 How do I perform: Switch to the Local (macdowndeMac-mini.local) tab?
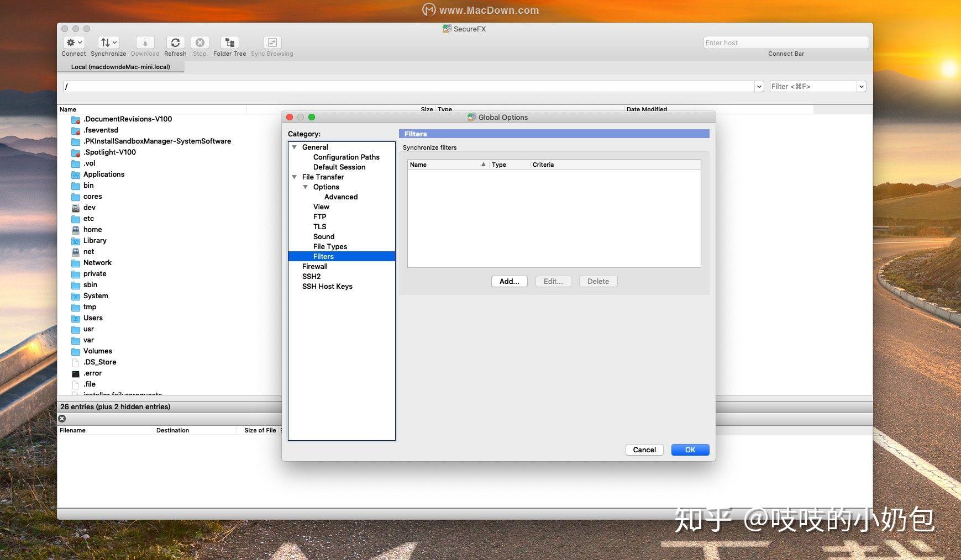tap(120, 67)
